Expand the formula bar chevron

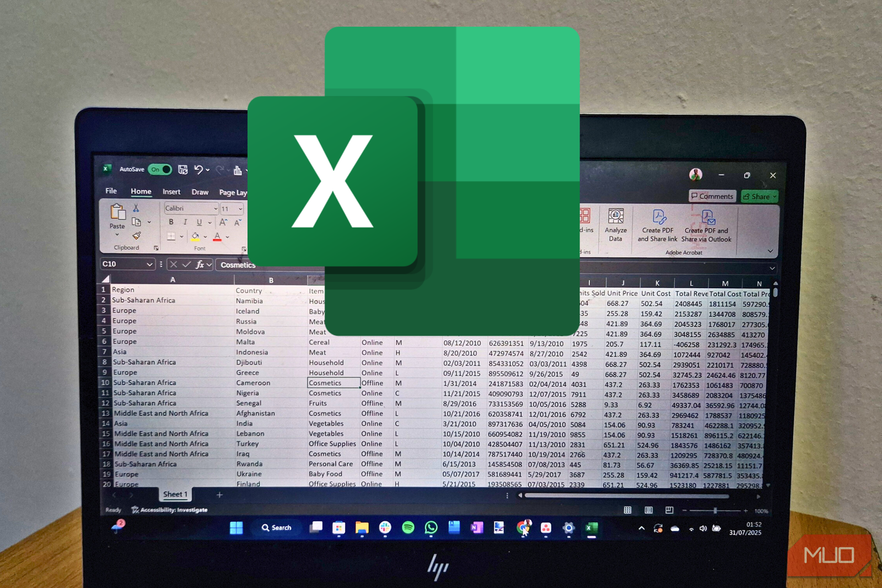772,268
